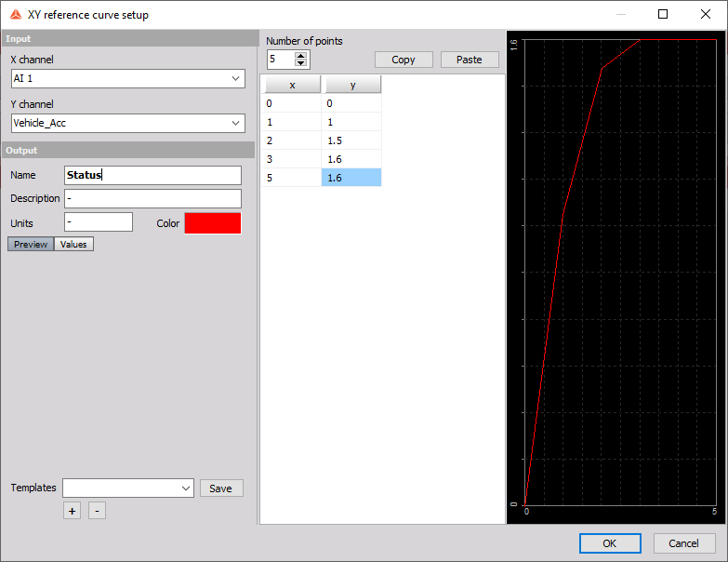The image size is (728, 562).
Task: Click the Cancel button
Action: [684, 543]
